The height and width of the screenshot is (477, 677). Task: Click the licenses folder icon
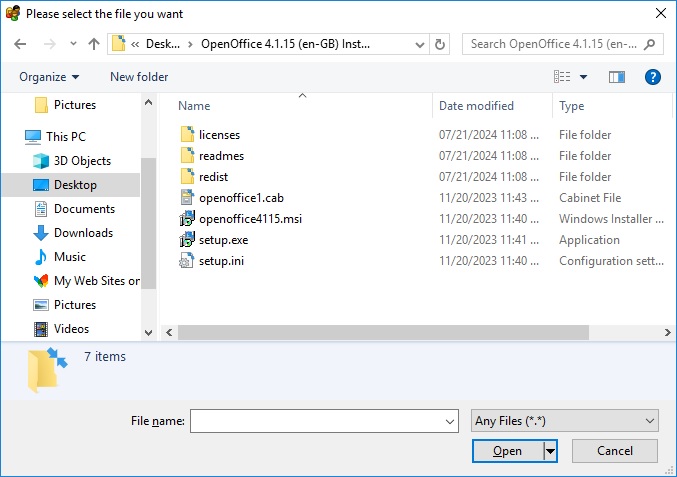(x=187, y=134)
